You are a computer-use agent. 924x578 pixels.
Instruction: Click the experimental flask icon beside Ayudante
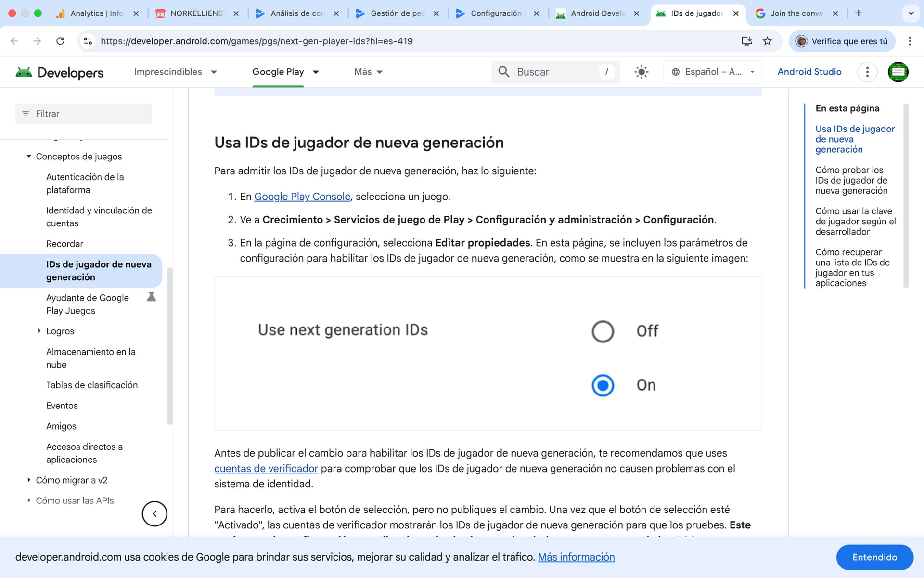pos(151,297)
